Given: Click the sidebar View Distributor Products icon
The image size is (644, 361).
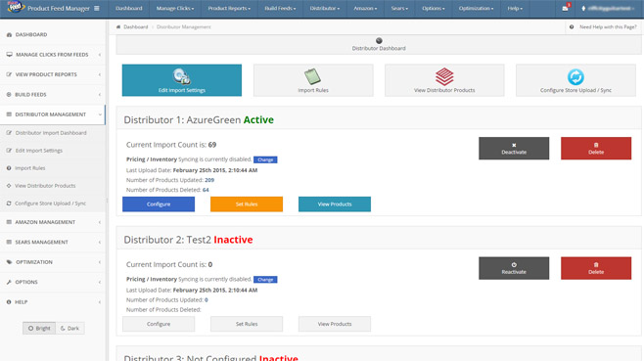Looking at the screenshot, I should [x=9, y=186].
